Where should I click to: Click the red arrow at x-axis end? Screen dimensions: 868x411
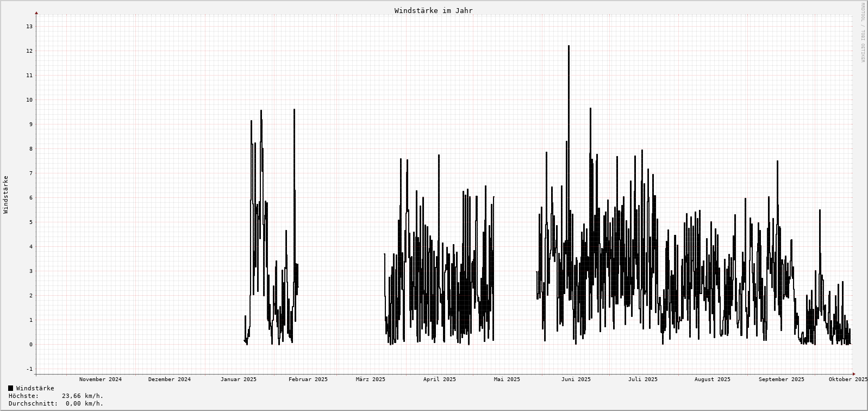pyautogui.click(x=854, y=374)
